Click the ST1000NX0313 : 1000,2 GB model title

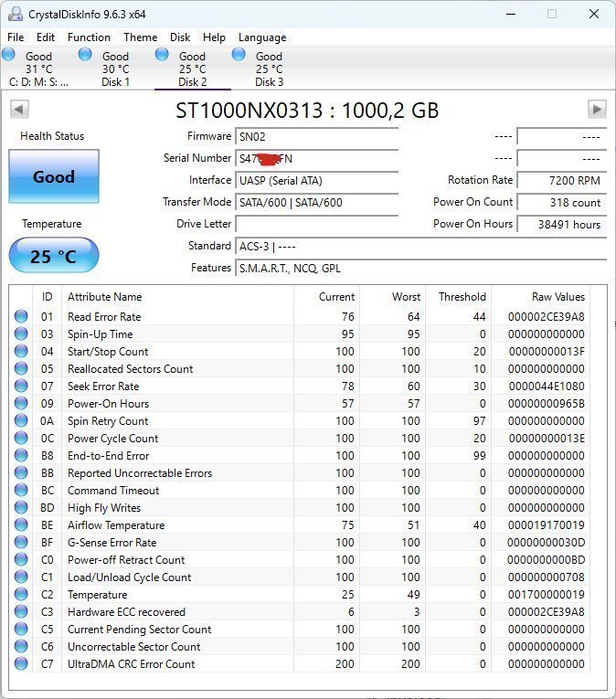tap(307, 111)
